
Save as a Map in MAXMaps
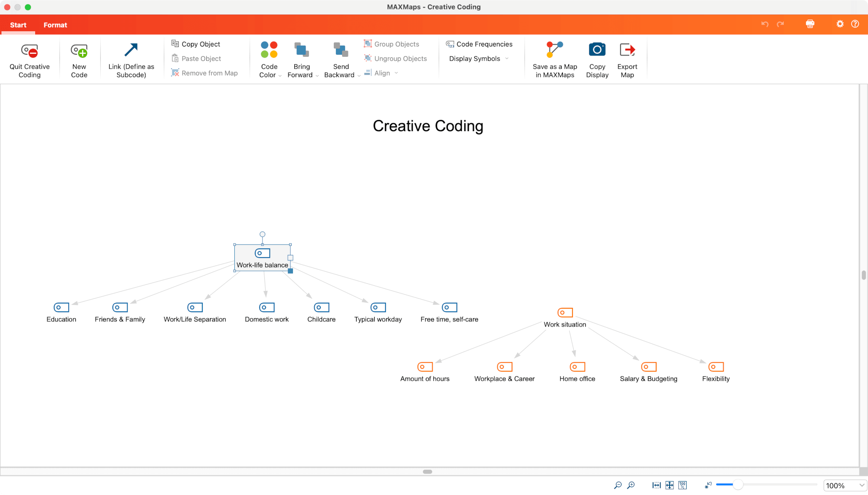tap(555, 60)
